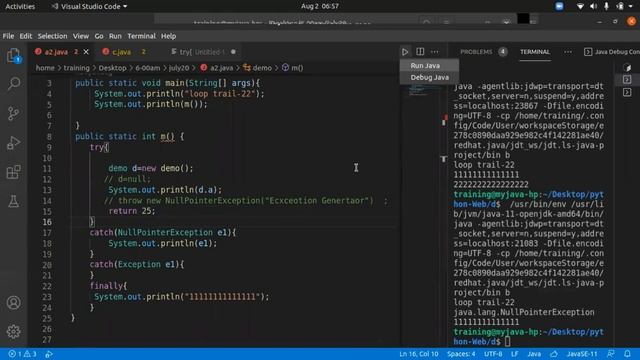Switch to the a2.java editor tab
Image resolution: width=640 pixels, height=360 pixels.
[x=56, y=52]
